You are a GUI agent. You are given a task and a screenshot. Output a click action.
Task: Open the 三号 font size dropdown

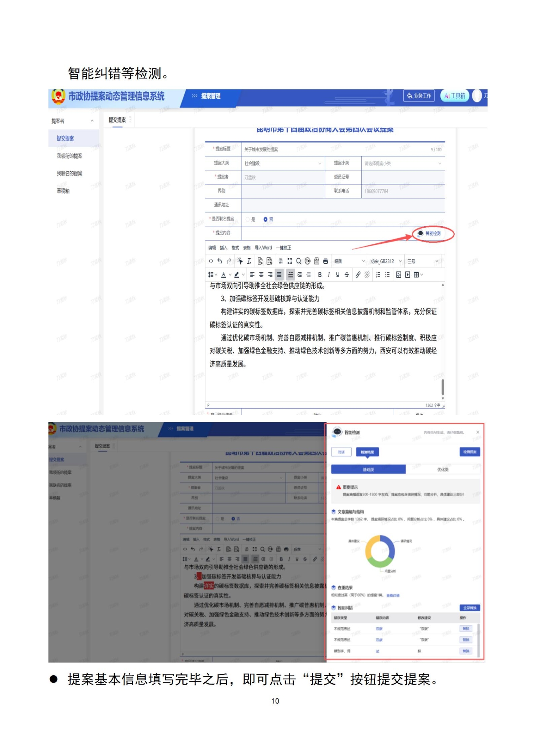pyautogui.click(x=423, y=261)
